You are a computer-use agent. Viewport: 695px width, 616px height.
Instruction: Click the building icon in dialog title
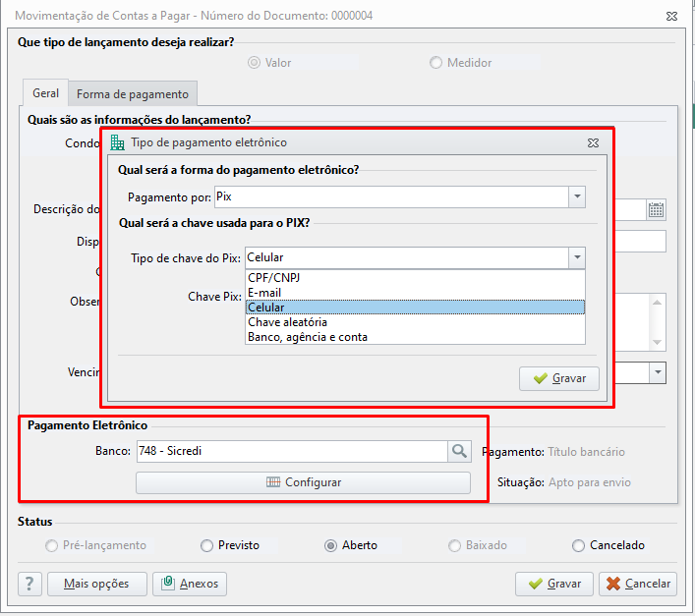(117, 142)
